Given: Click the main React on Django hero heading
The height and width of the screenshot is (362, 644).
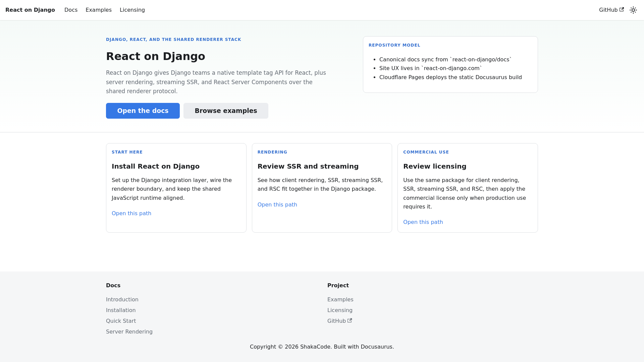Looking at the screenshot, I should (x=156, y=56).
